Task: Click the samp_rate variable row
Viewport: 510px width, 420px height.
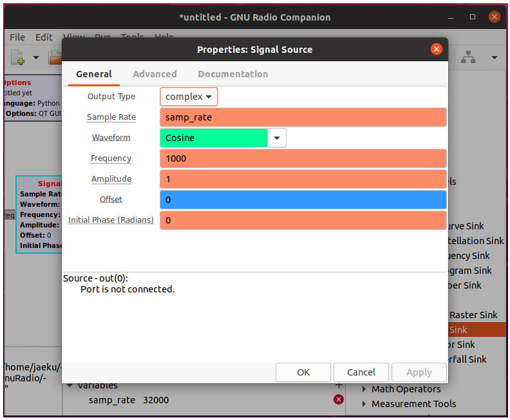Action: tap(203, 400)
